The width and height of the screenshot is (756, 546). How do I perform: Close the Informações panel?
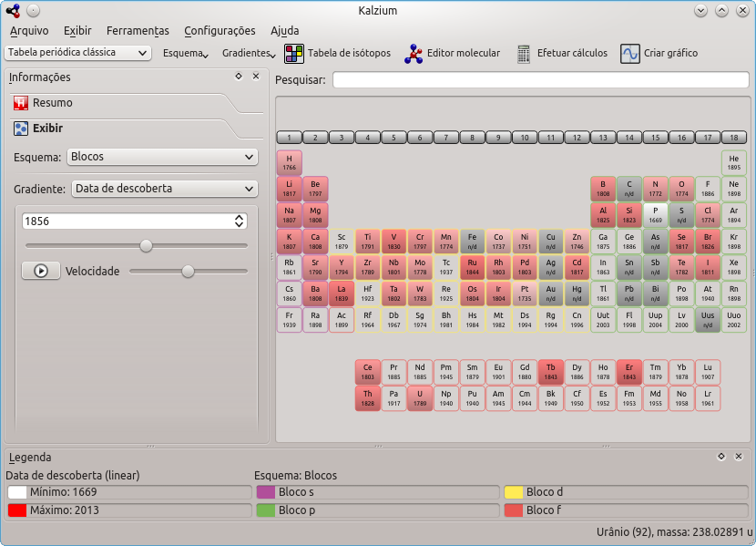[256, 77]
